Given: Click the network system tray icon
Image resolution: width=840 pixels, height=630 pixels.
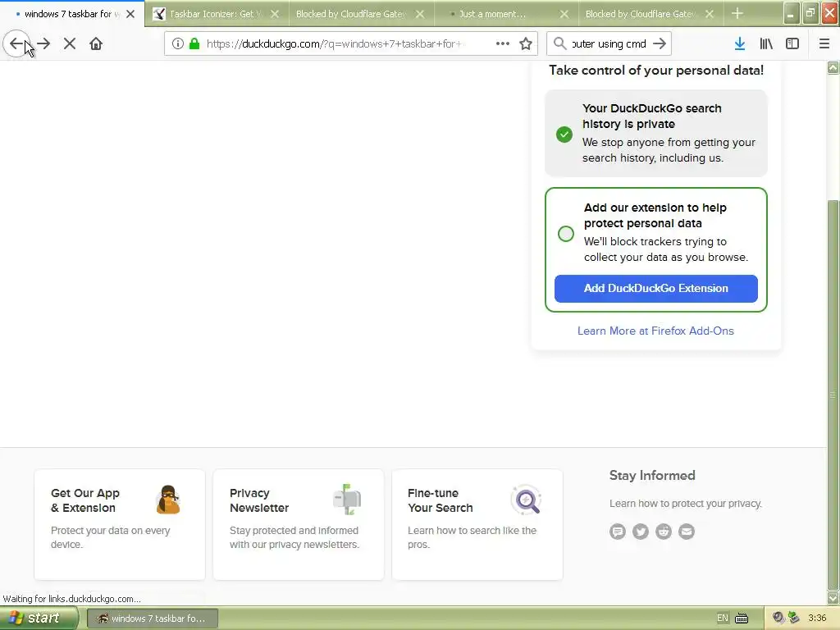Looking at the screenshot, I should click(793, 619).
